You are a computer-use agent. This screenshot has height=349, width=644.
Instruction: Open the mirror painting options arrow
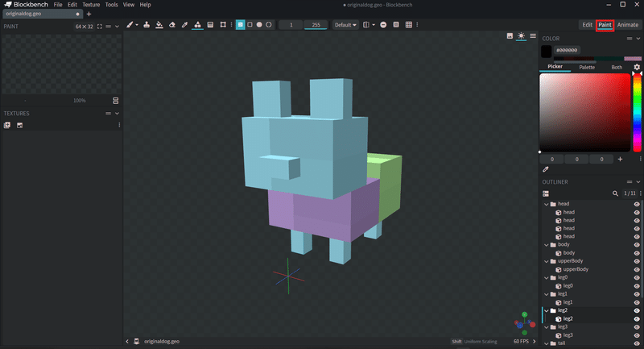374,25
